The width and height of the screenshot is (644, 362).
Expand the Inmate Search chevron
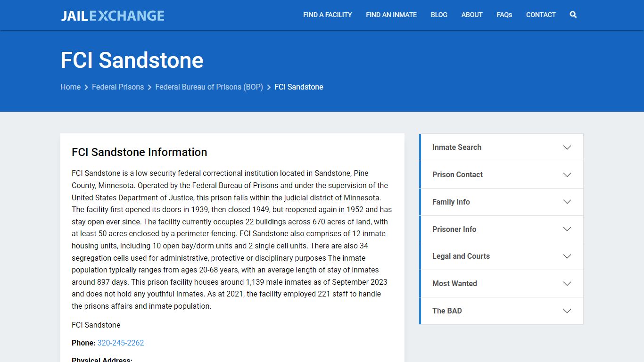567,148
